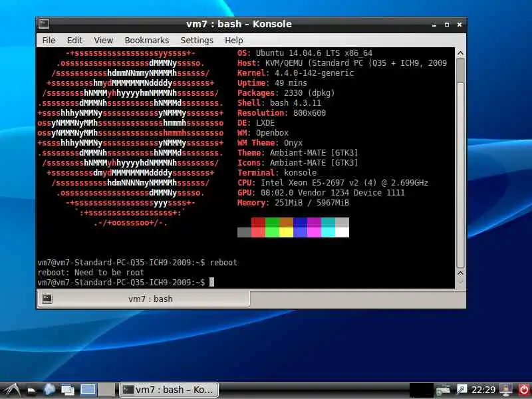Open the File menu
Screen dimensions: 532x399
[x=49, y=41]
